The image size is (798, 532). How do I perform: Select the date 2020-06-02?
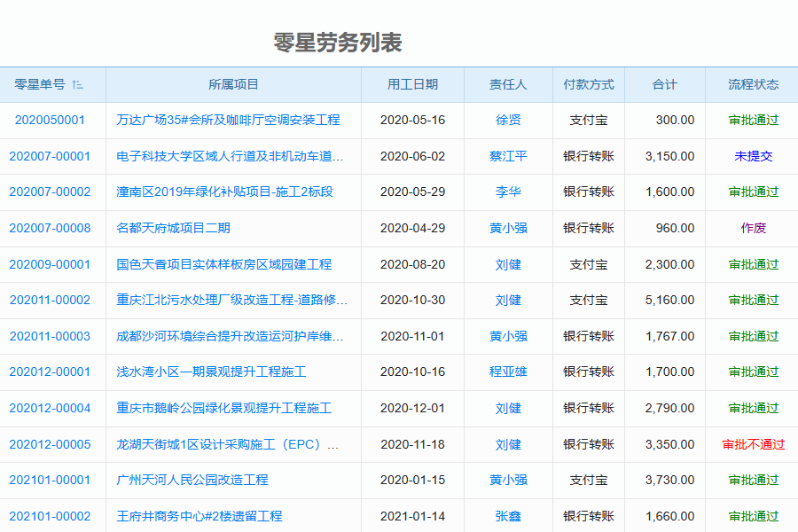[412, 156]
